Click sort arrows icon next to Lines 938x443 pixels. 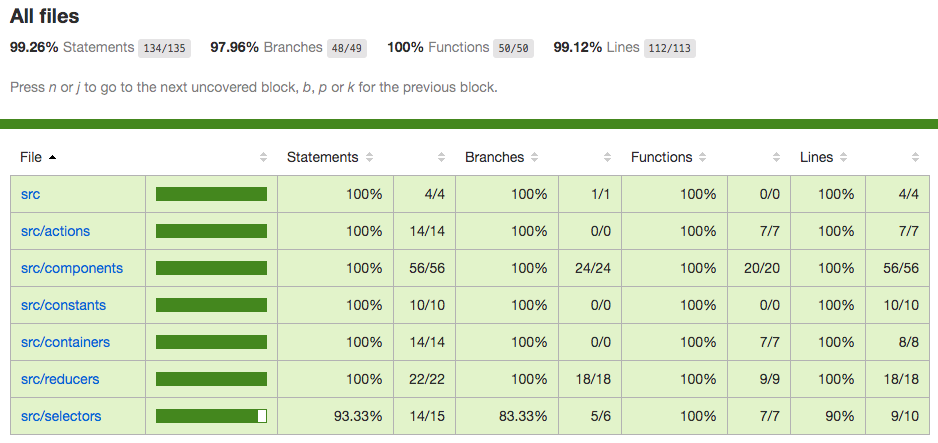pyautogui.click(x=843, y=157)
